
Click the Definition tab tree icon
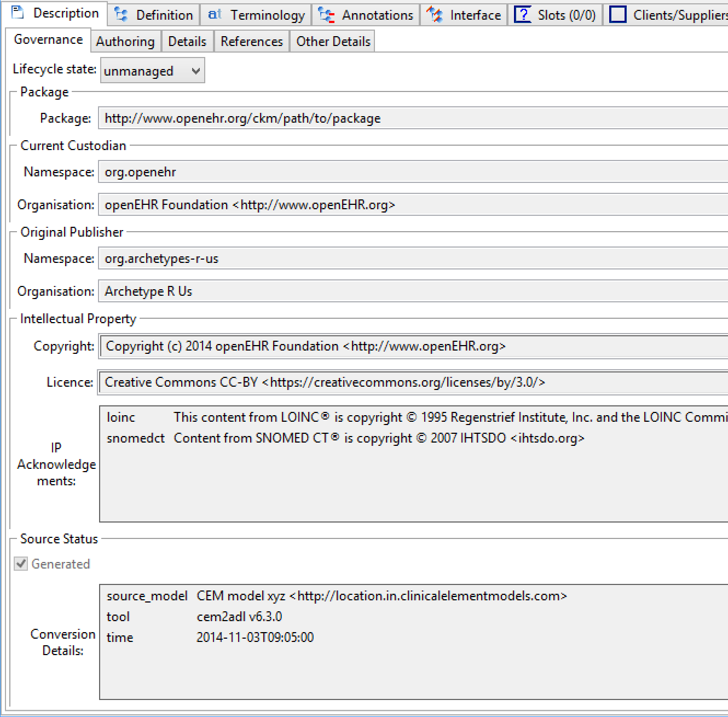pyautogui.click(x=122, y=15)
